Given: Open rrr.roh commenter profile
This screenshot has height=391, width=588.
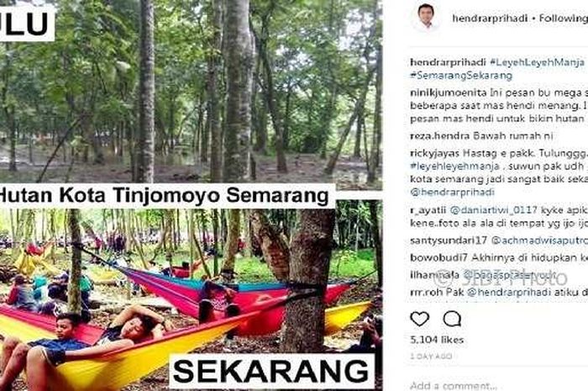Looking at the screenshot, I should pos(427,292).
